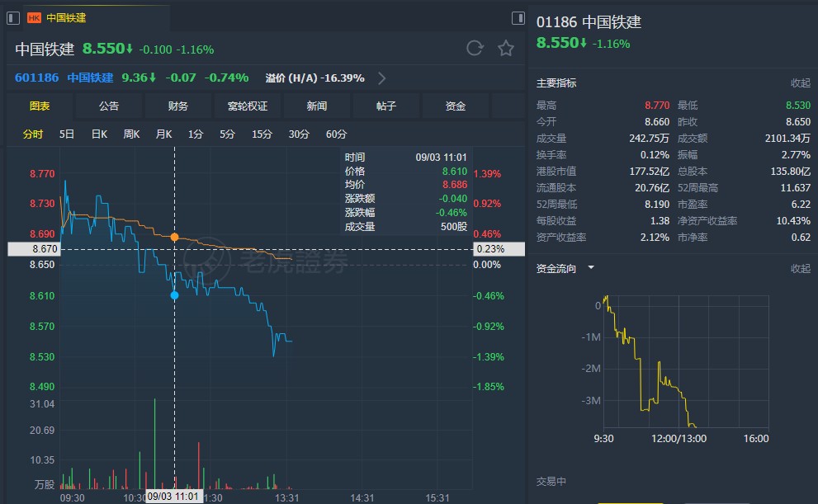Toggle the favorite star for 中国铁建

pyautogui.click(x=505, y=49)
